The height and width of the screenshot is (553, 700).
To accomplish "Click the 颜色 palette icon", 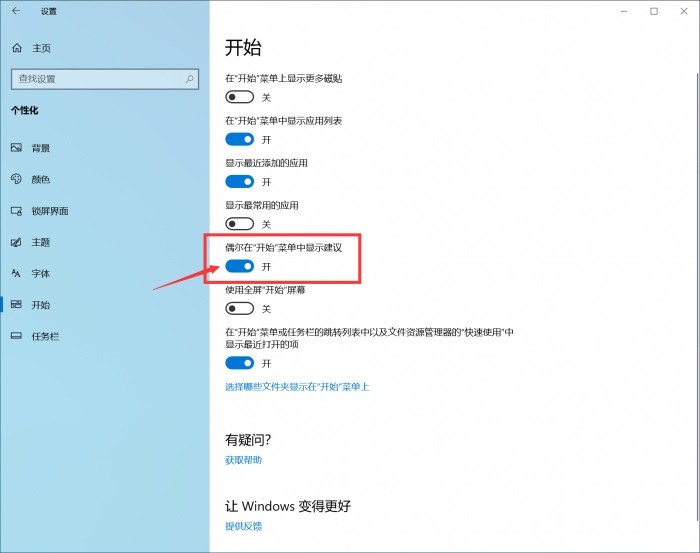I will tap(17, 179).
